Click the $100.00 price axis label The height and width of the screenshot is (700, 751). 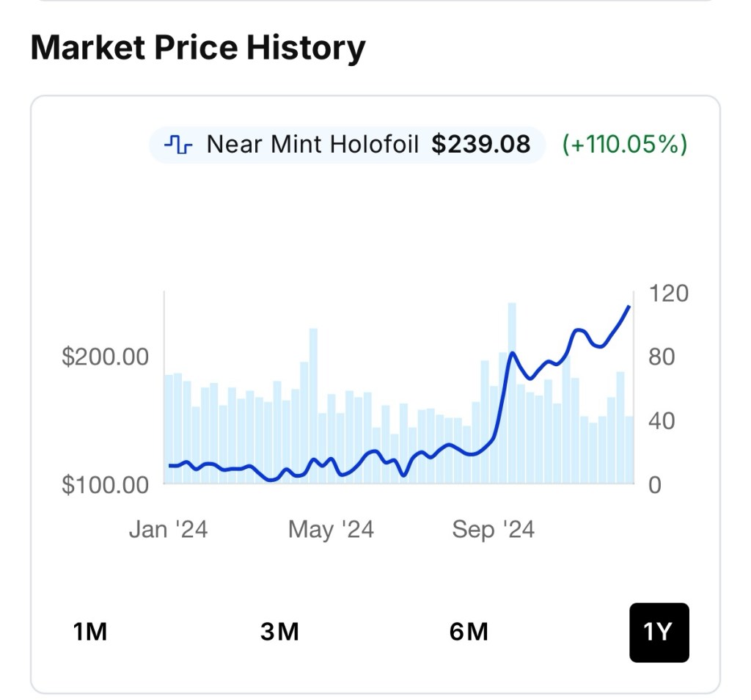(x=105, y=485)
